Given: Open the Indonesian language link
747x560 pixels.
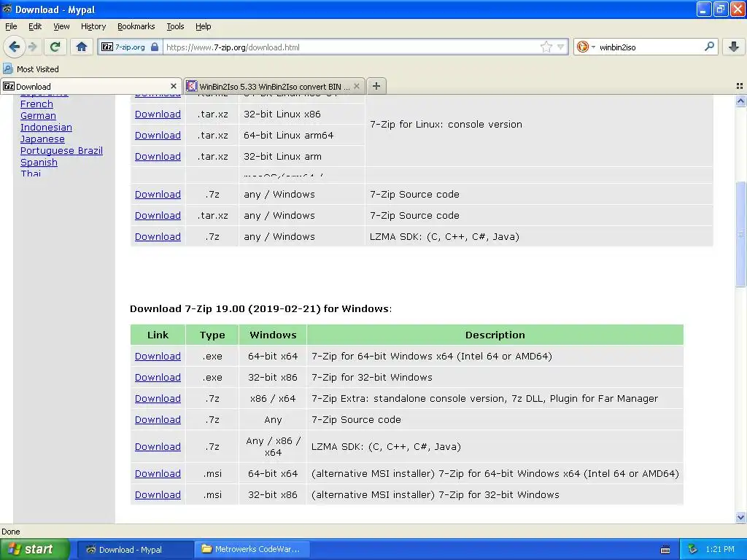Looking at the screenshot, I should tap(46, 127).
